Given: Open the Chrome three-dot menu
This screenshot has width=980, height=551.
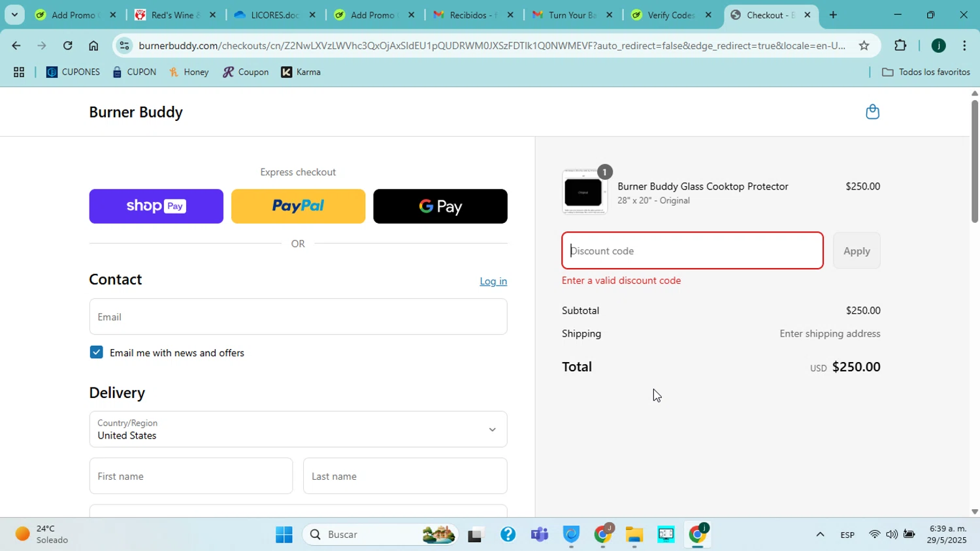Looking at the screenshot, I should (964, 46).
